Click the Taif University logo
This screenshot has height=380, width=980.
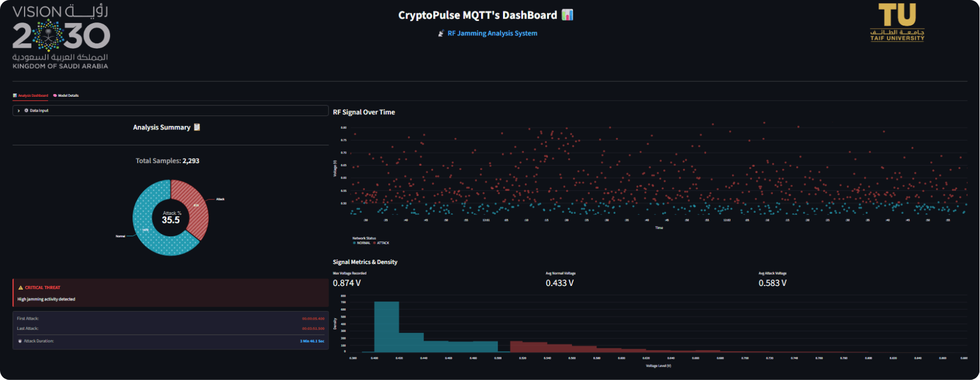897,22
